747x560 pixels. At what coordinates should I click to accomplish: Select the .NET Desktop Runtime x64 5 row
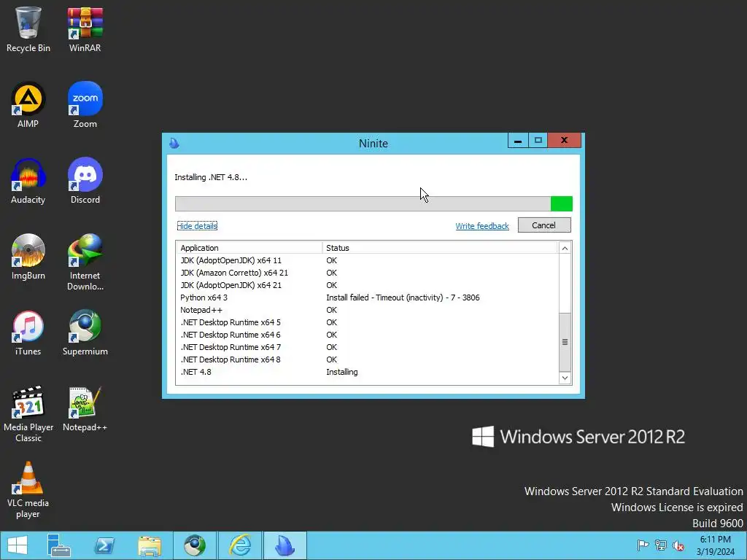click(x=367, y=322)
